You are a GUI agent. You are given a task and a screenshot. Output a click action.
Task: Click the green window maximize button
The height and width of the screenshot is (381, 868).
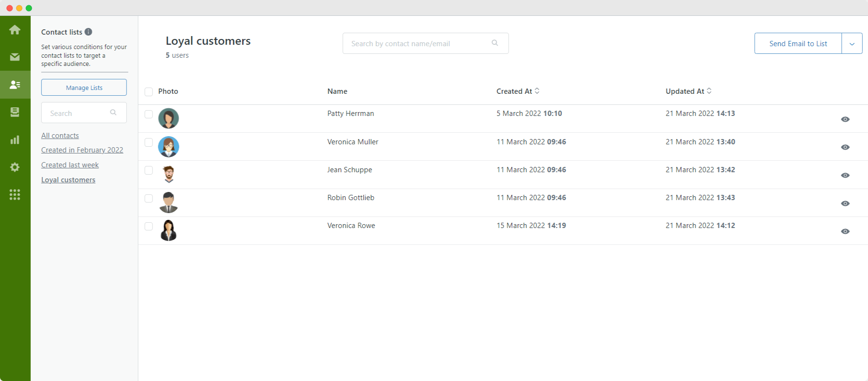29,8
